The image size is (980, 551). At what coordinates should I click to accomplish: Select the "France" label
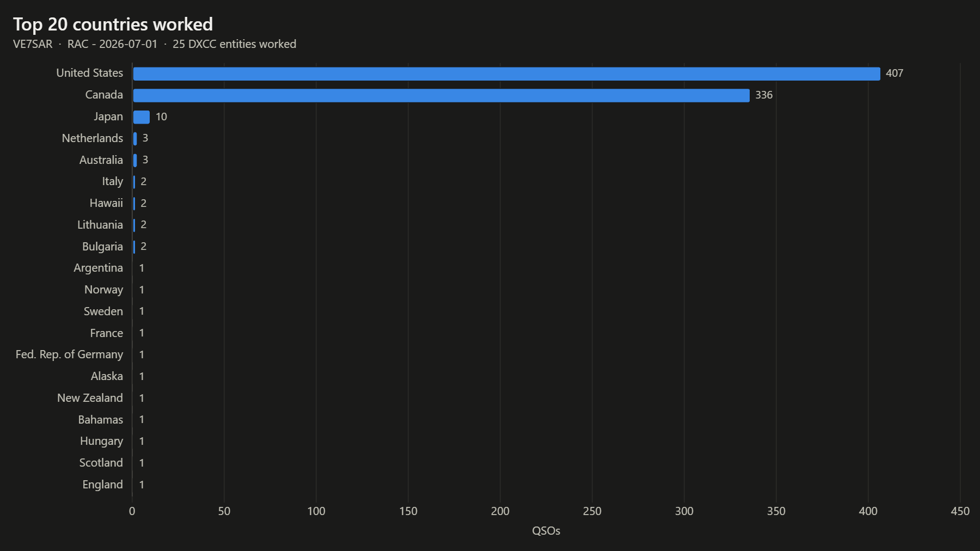(107, 333)
